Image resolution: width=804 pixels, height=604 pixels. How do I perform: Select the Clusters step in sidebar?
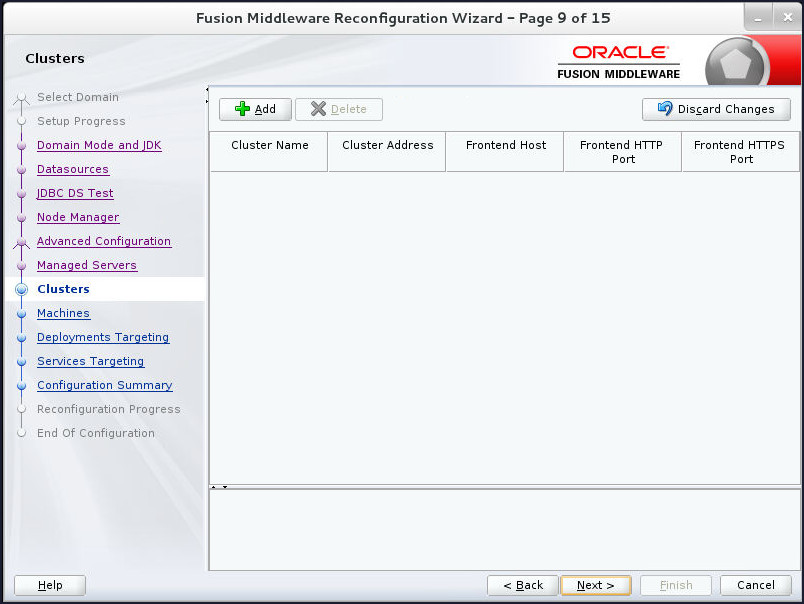click(63, 289)
